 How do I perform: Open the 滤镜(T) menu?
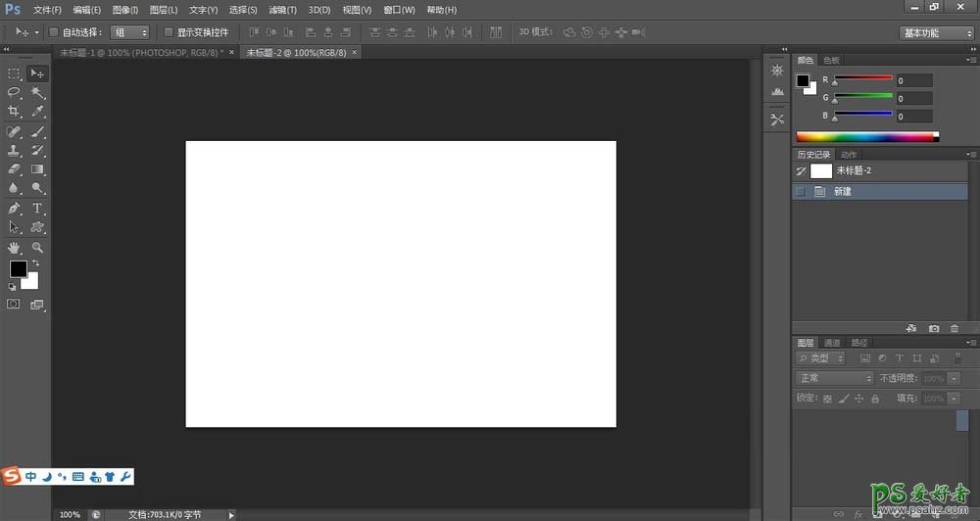(x=282, y=9)
